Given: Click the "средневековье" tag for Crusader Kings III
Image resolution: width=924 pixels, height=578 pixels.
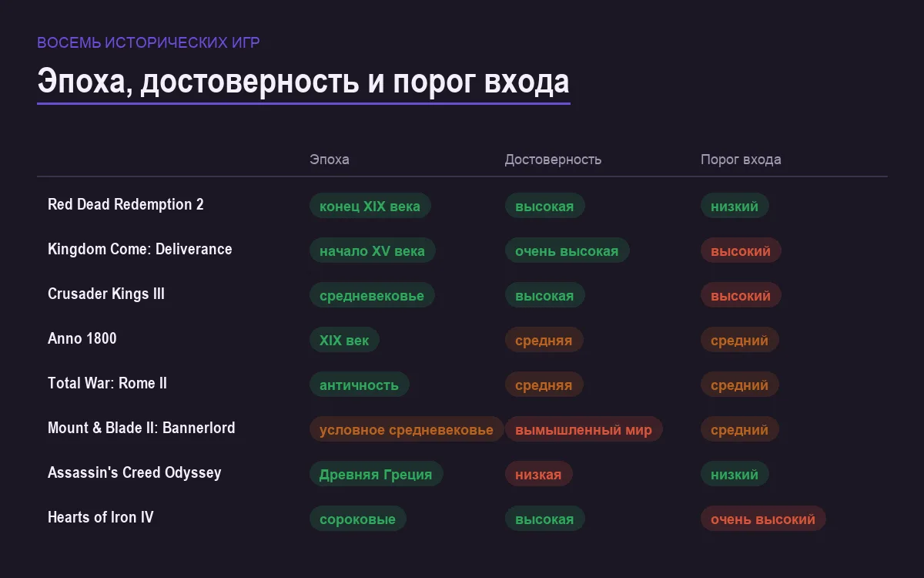Looking at the screenshot, I should (x=372, y=295).
